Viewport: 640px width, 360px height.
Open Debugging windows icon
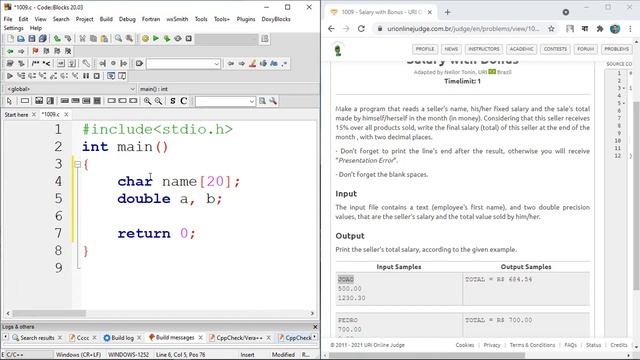coord(111,76)
